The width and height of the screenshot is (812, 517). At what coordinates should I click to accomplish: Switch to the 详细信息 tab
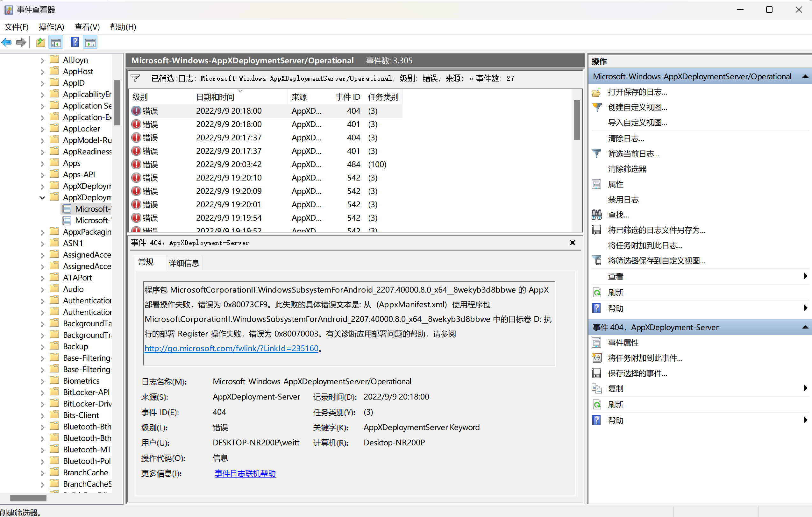pos(183,263)
